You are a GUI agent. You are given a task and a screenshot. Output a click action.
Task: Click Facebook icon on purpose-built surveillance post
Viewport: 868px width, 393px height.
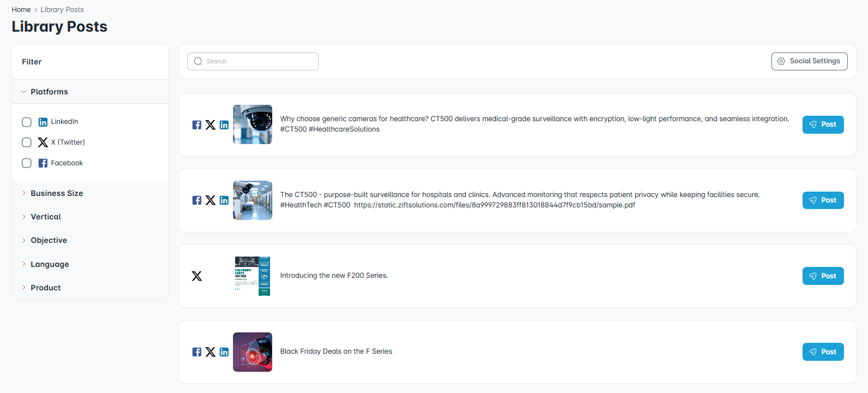[x=197, y=200]
